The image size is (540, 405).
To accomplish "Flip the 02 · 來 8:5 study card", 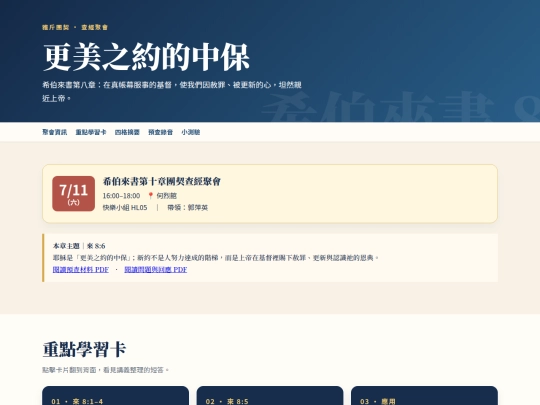I will tap(270, 396).
